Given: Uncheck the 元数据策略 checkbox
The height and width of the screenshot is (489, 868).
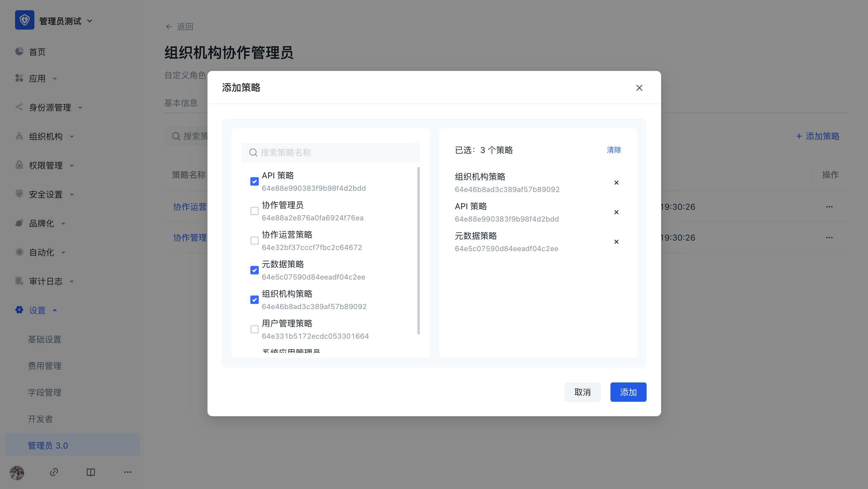Looking at the screenshot, I should (255, 270).
